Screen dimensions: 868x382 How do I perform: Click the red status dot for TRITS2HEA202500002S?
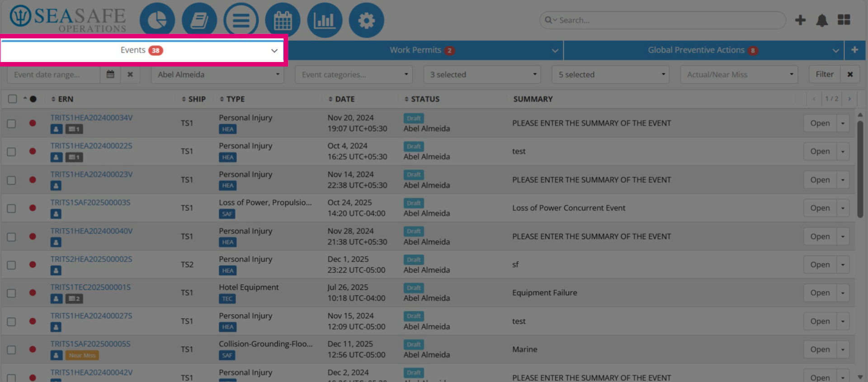point(33,264)
